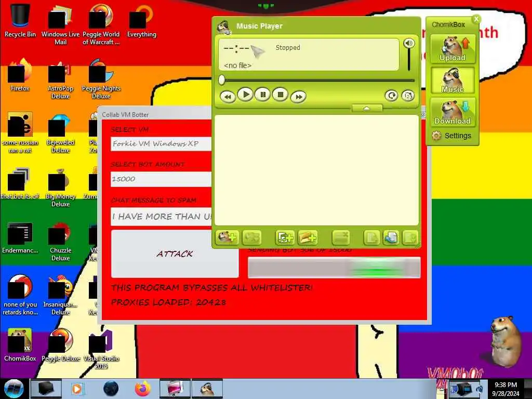Open the ChomikBox desktop icon
532x399 pixels.
[x=20, y=345]
